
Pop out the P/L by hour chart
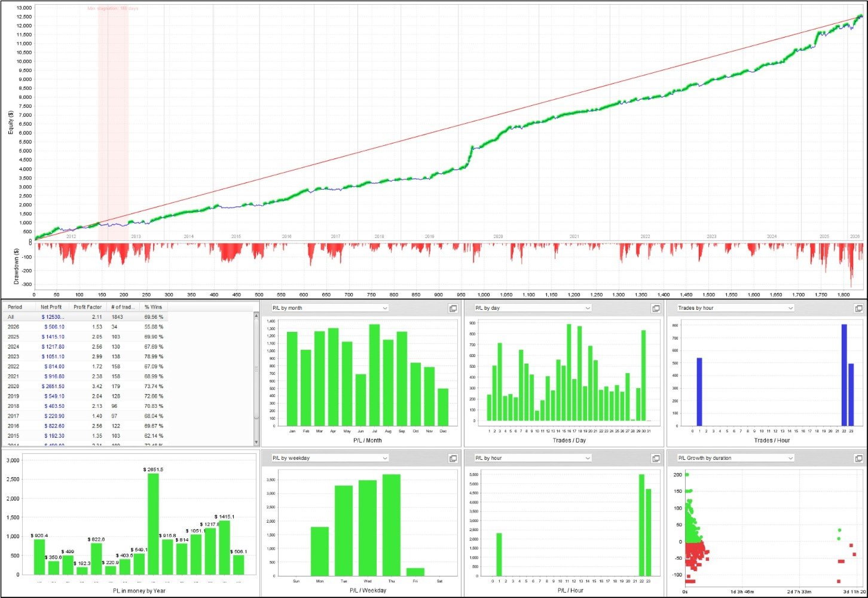(x=656, y=458)
